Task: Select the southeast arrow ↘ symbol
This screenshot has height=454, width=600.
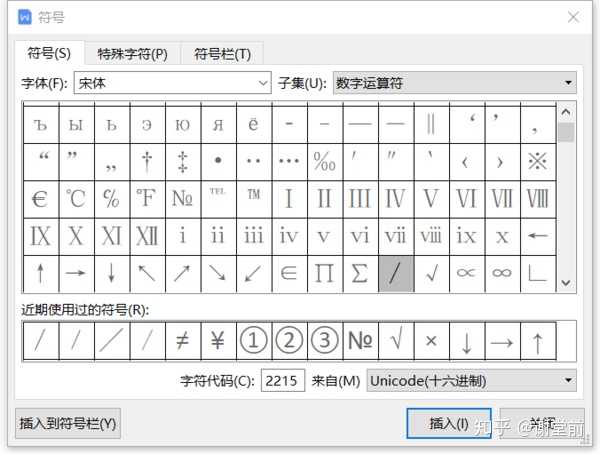Action: [x=218, y=273]
